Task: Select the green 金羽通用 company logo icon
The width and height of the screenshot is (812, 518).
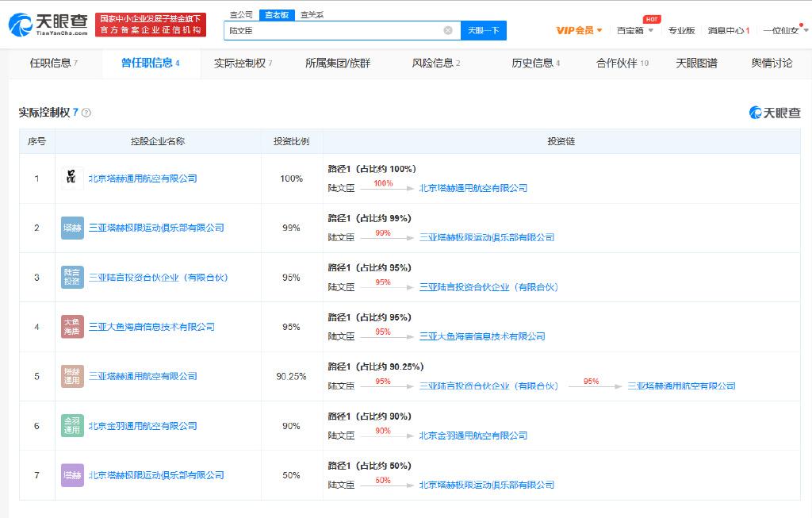Action: [x=72, y=426]
